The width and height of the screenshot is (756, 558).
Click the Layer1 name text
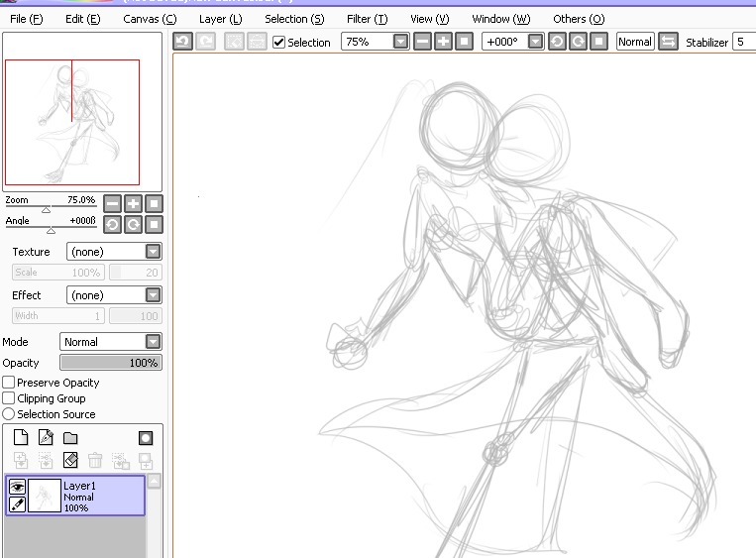point(79,486)
